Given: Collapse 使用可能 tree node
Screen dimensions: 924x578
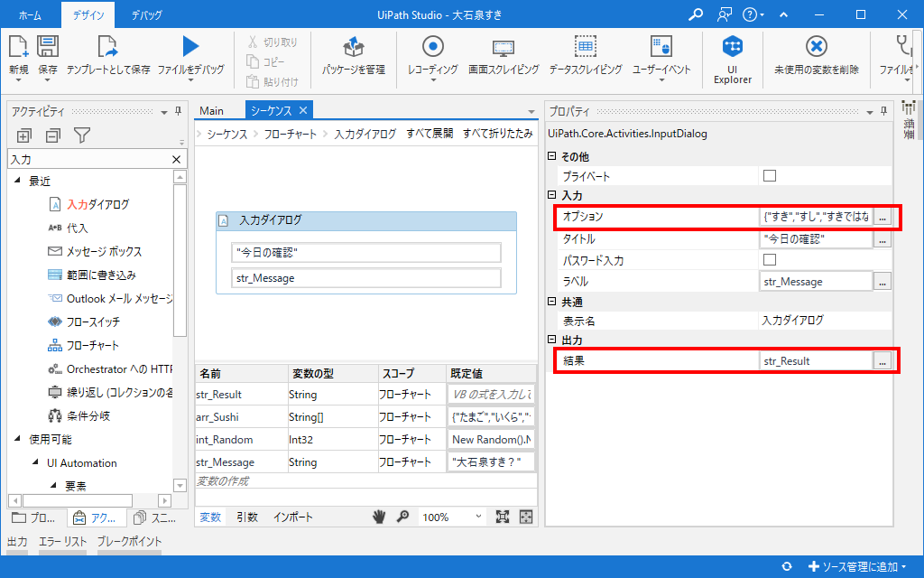Looking at the screenshot, I should click(x=17, y=439).
